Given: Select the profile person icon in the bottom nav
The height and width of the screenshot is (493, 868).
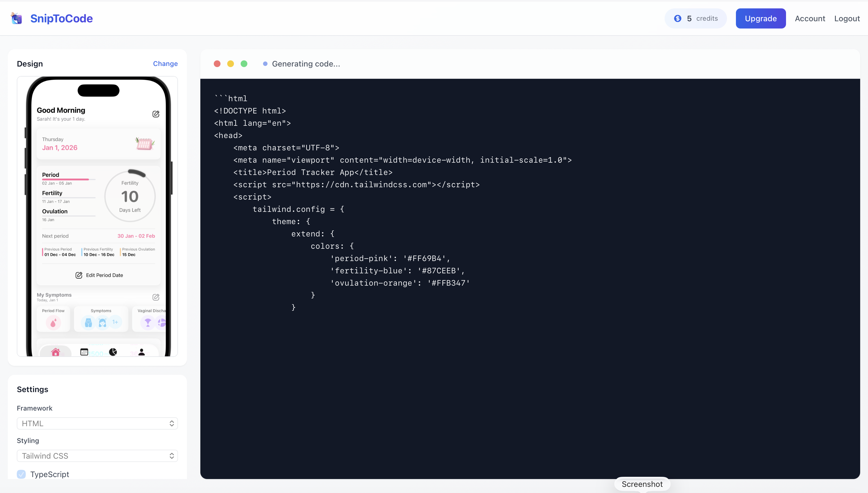Looking at the screenshot, I should click(141, 352).
